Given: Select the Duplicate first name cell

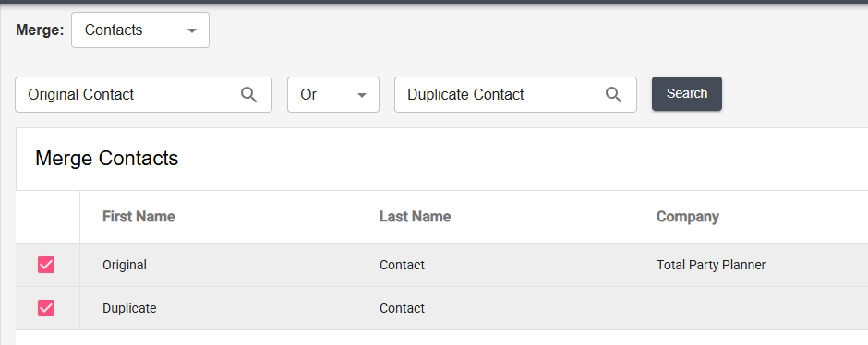Looking at the screenshot, I should pos(129,308).
